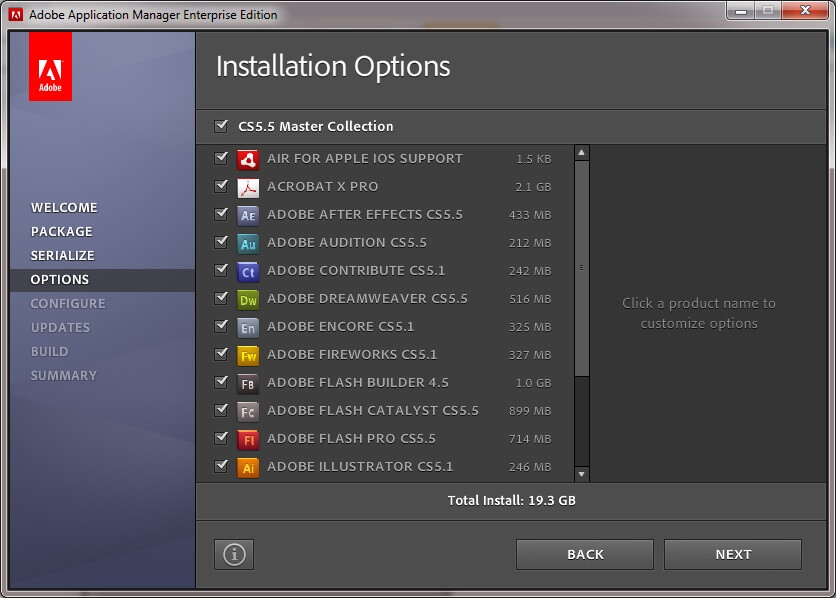Uncheck the CS5.5 Master Collection checkbox
This screenshot has width=836, height=598.
(221, 126)
